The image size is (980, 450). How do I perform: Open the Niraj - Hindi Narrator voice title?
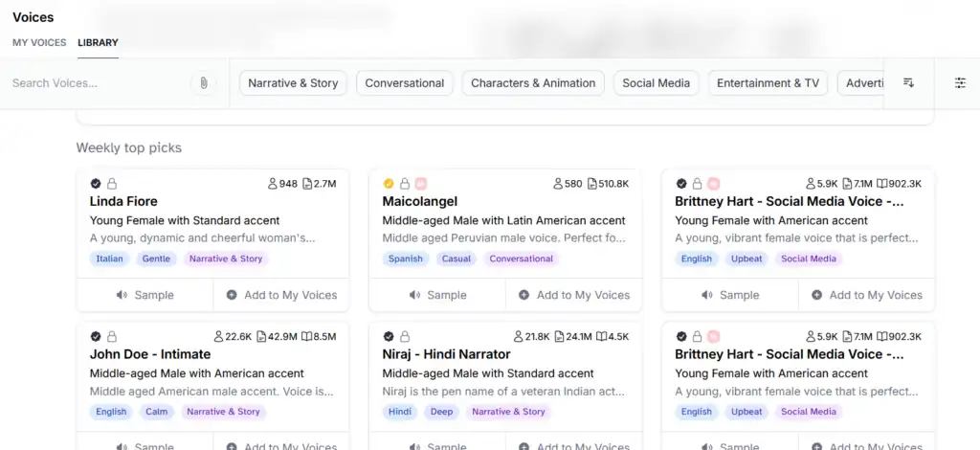tap(446, 354)
